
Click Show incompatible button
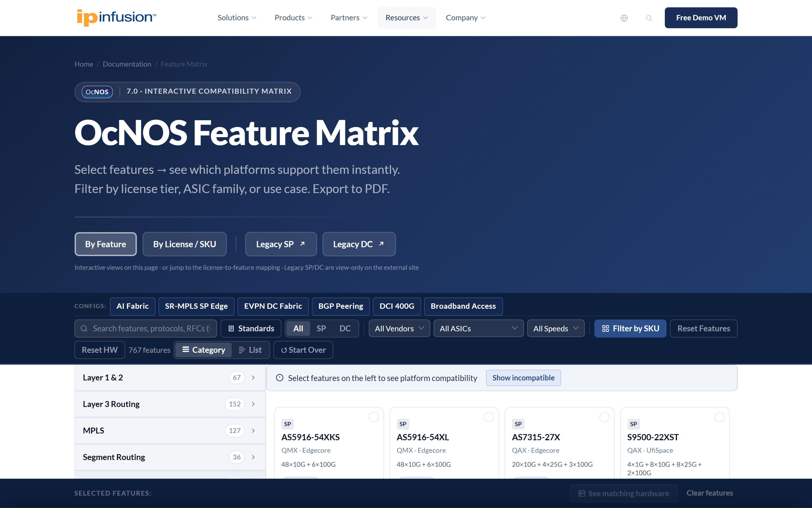pos(524,378)
